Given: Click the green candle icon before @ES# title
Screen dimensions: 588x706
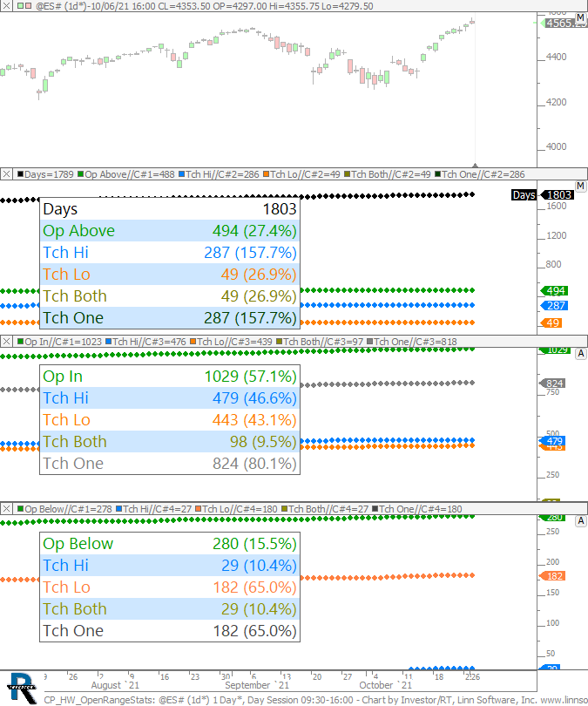Looking at the screenshot, I should tap(19, 6).
